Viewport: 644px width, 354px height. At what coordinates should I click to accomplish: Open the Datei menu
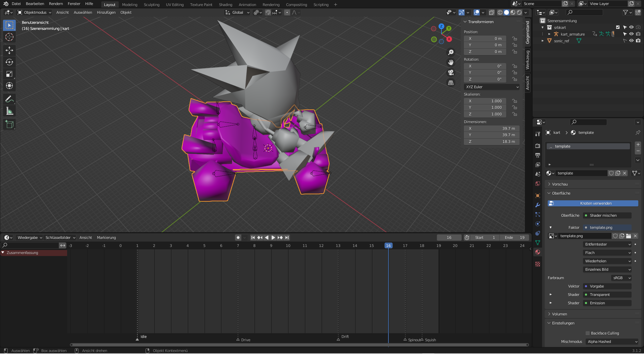point(16,4)
